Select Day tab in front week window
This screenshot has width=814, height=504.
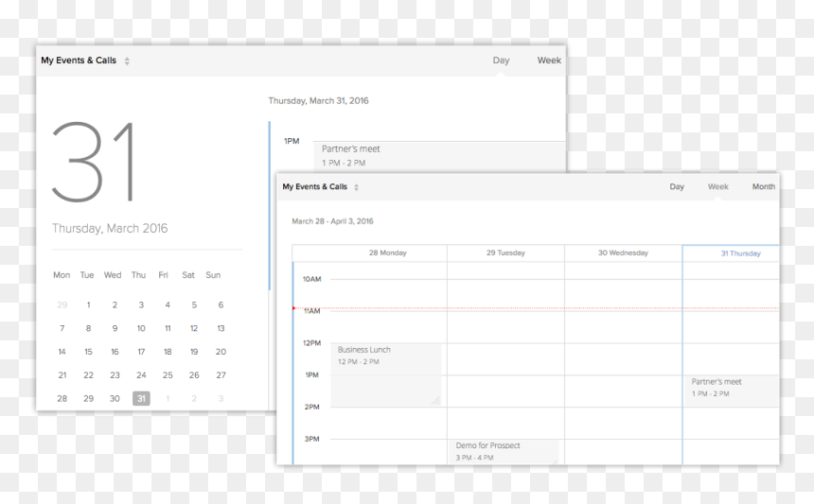(x=677, y=186)
